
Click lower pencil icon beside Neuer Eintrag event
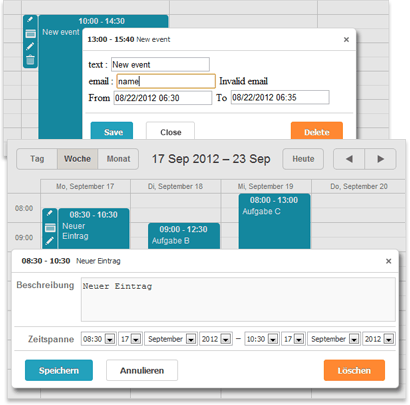pyautogui.click(x=50, y=241)
